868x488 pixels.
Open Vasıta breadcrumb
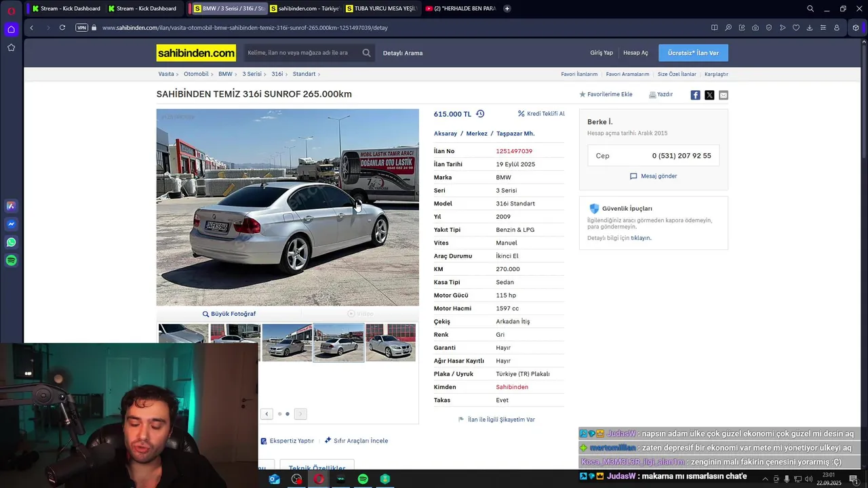(x=166, y=74)
